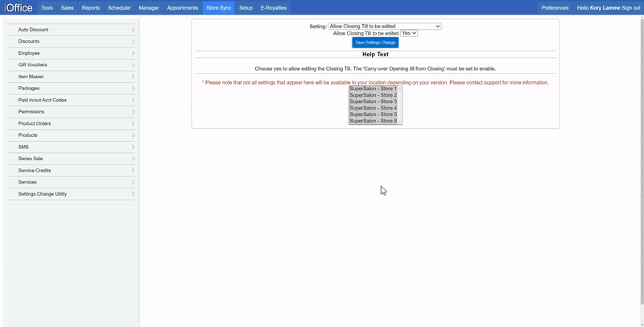Viewport: 644px width, 327px height.
Task: Click Save Settings Change button
Action: click(x=375, y=43)
